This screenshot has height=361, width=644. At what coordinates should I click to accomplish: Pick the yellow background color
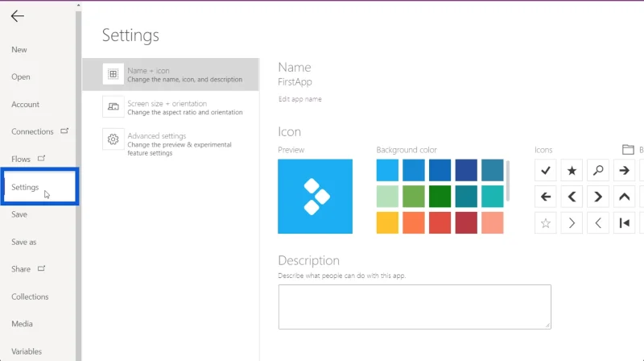pyautogui.click(x=387, y=223)
